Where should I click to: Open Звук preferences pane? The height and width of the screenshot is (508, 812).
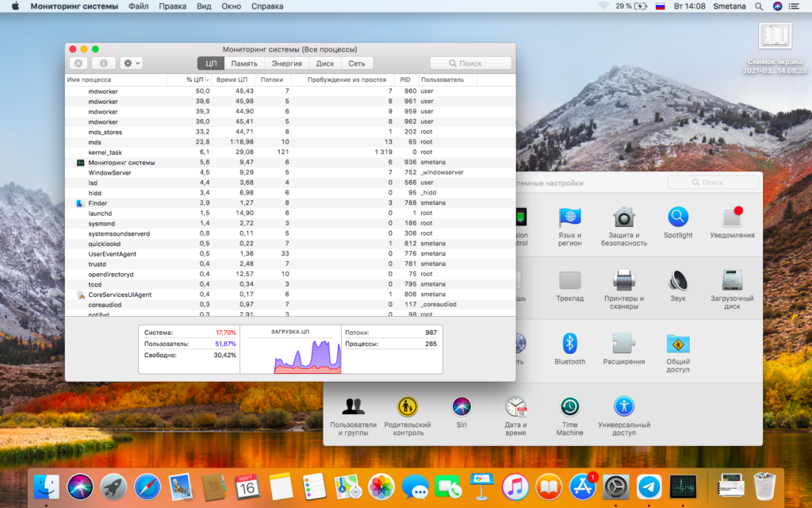(x=678, y=286)
